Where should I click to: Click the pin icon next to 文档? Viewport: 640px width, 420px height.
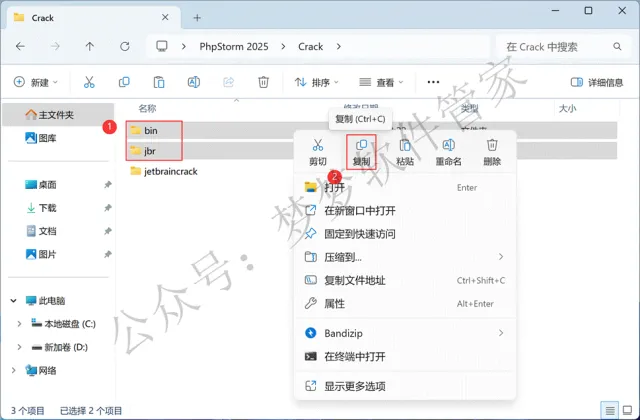coord(107,231)
